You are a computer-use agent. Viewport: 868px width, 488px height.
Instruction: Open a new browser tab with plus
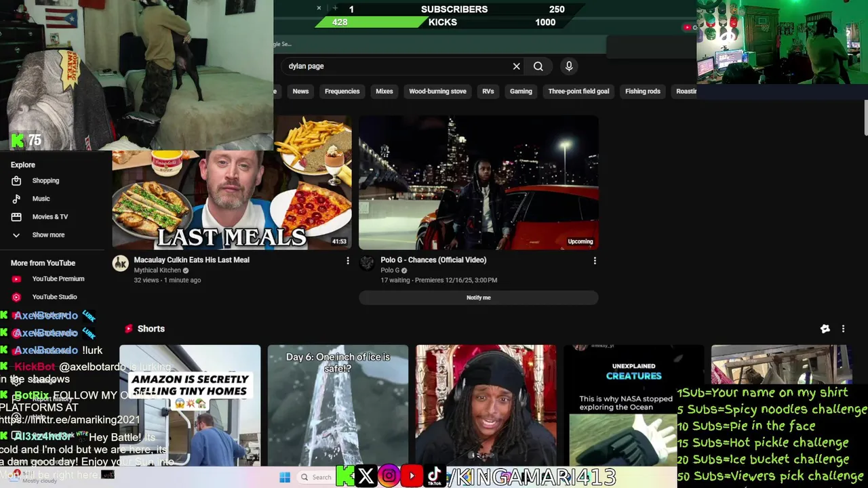coord(335,9)
